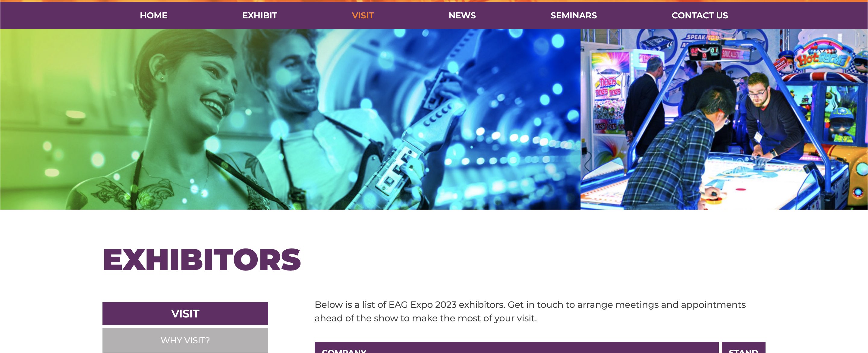Open the NEWS navigation item
This screenshot has height=353, width=868.
[x=462, y=15]
